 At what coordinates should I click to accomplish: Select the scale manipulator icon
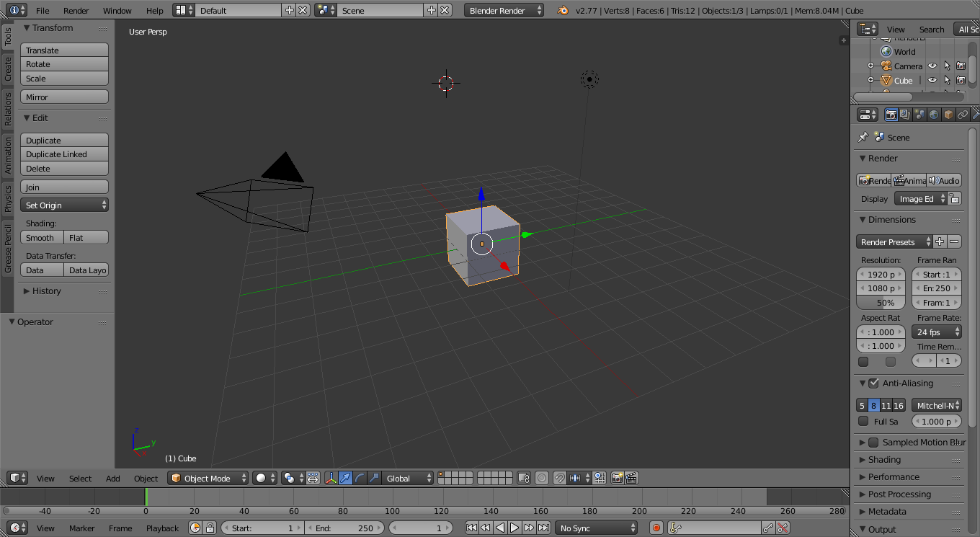click(x=374, y=478)
